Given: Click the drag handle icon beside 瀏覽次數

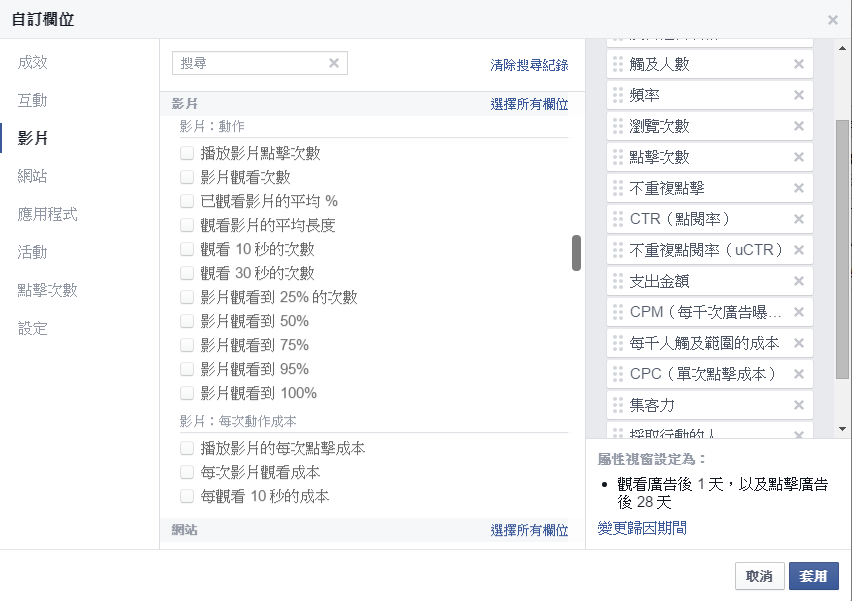Looking at the screenshot, I should pyautogui.click(x=617, y=126).
